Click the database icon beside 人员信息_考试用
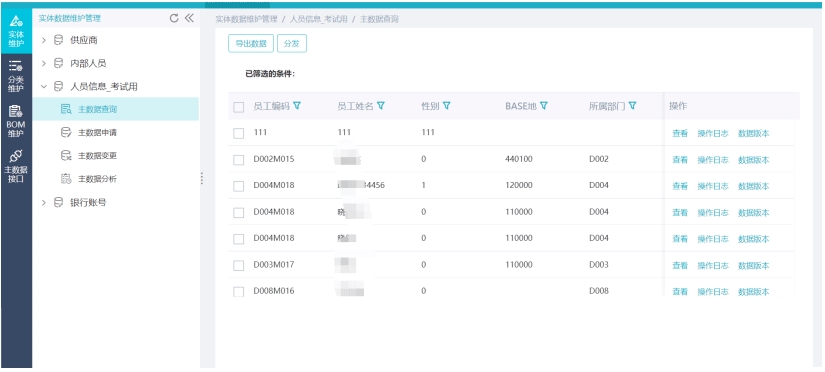Viewport: 825px width, 372px height. pos(58,86)
